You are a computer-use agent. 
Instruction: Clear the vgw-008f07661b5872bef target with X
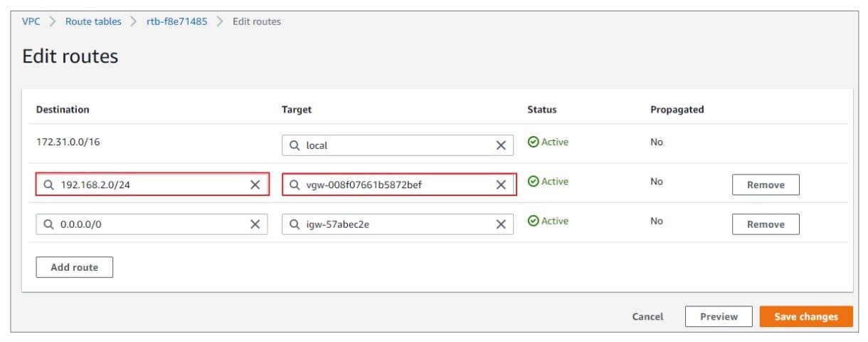pyautogui.click(x=501, y=185)
